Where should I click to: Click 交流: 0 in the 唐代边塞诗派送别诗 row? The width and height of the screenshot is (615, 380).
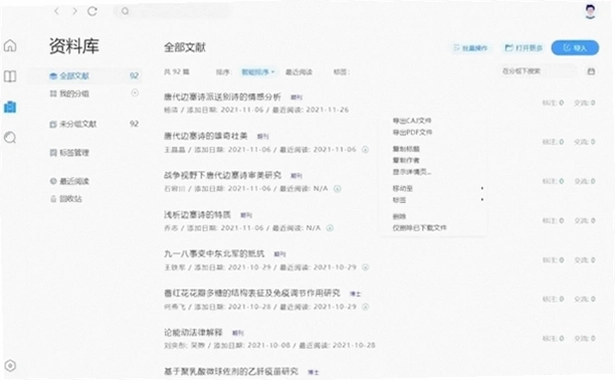pyautogui.click(x=585, y=103)
